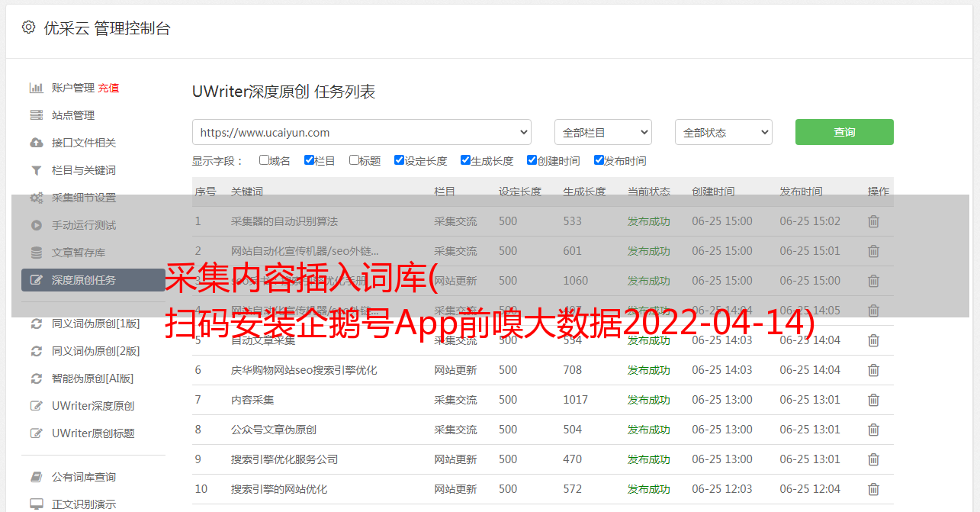
Task: Click the 优采云 管理控制台 header title
Action: [x=107, y=28]
